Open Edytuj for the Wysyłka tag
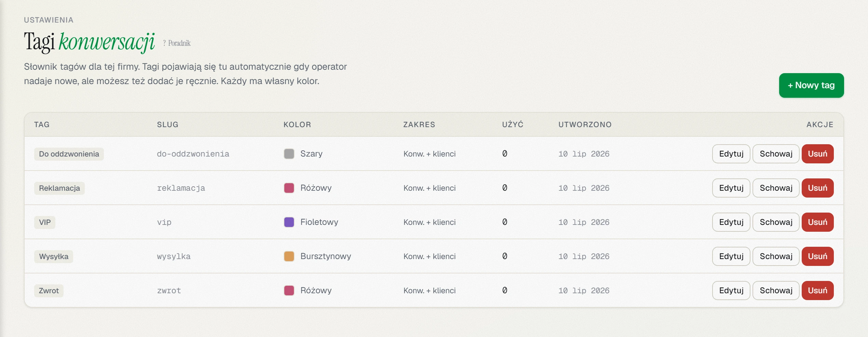 [731, 256]
